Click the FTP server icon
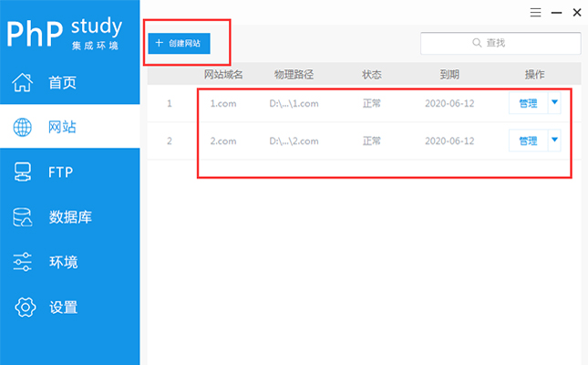This screenshot has width=588, height=365. point(23,172)
